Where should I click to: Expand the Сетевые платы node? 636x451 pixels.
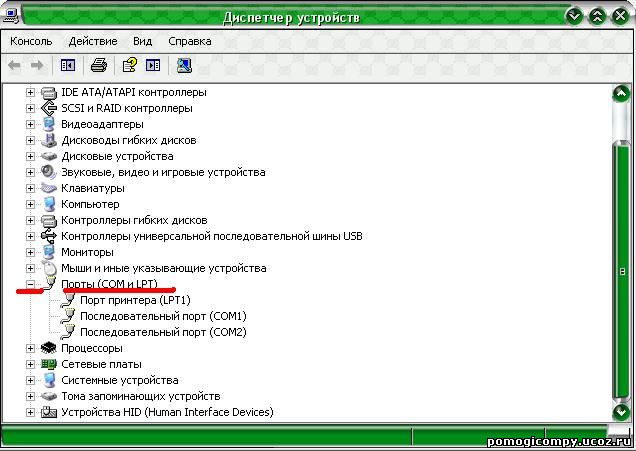(30, 364)
